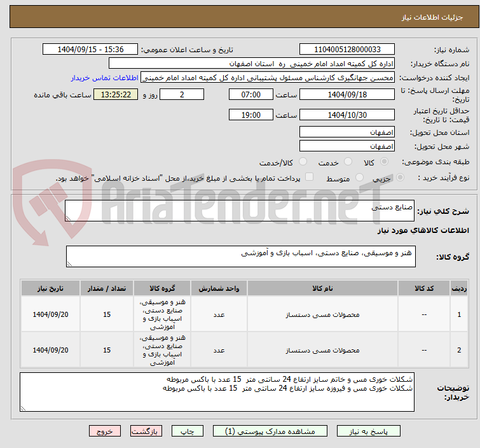The image size is (480, 448).
Task: Click goods group cell in row 1
Action: coord(162,314)
